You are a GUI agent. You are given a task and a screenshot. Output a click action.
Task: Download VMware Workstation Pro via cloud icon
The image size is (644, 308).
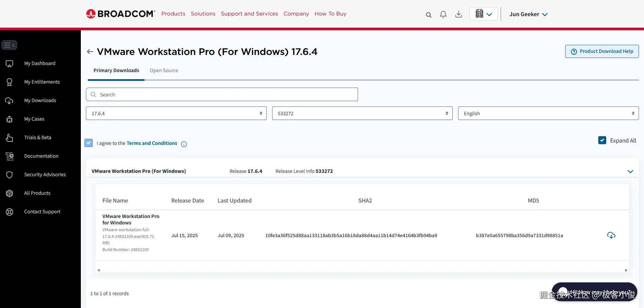(x=611, y=235)
